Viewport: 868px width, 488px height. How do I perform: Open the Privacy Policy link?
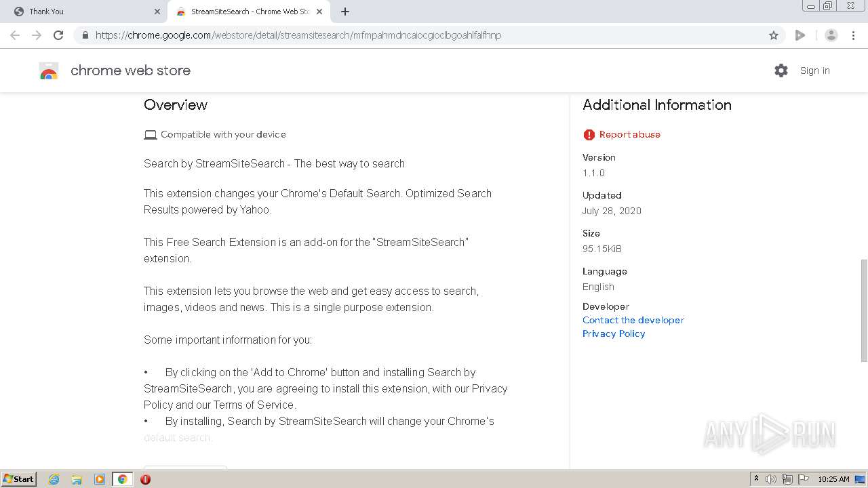click(x=614, y=333)
